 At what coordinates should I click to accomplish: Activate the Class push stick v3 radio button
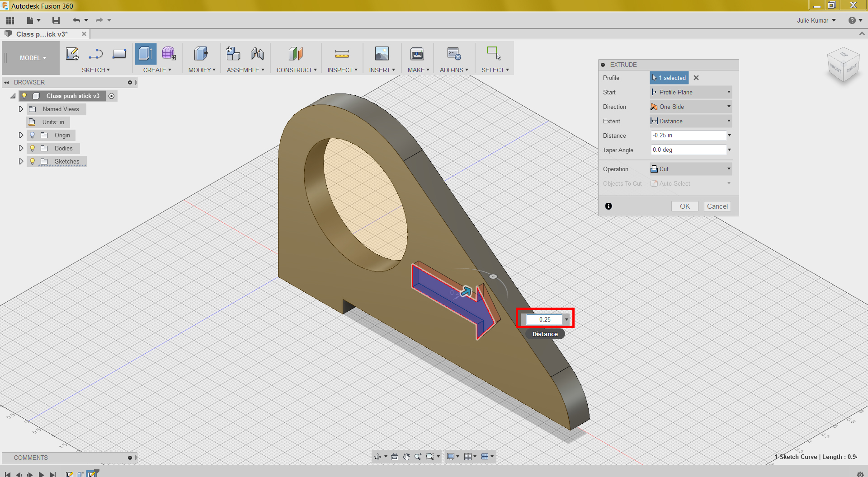[x=112, y=96]
